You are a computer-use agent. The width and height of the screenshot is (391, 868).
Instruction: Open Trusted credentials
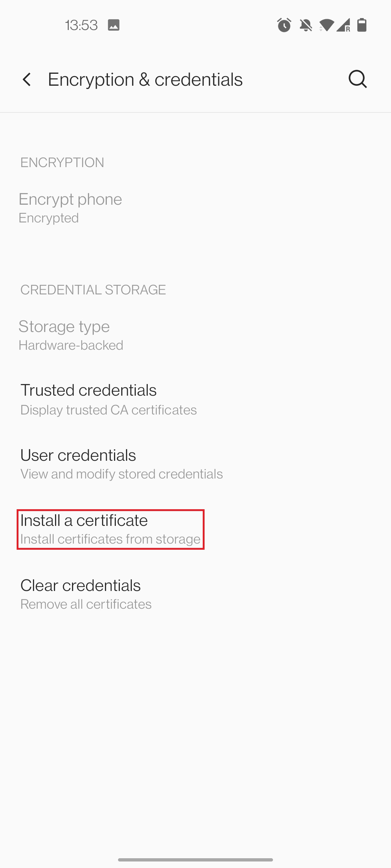tap(195, 399)
